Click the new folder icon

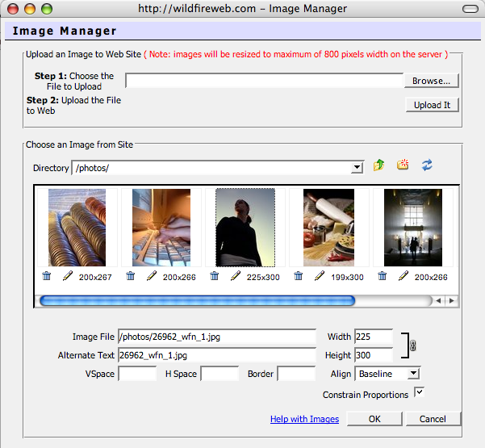point(403,165)
